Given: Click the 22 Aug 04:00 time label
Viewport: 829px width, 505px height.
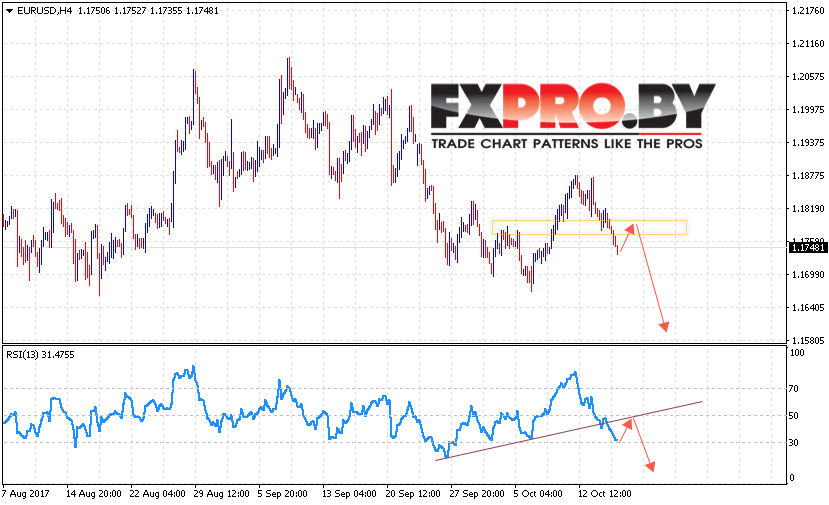Looking at the screenshot, I should pyautogui.click(x=158, y=494).
